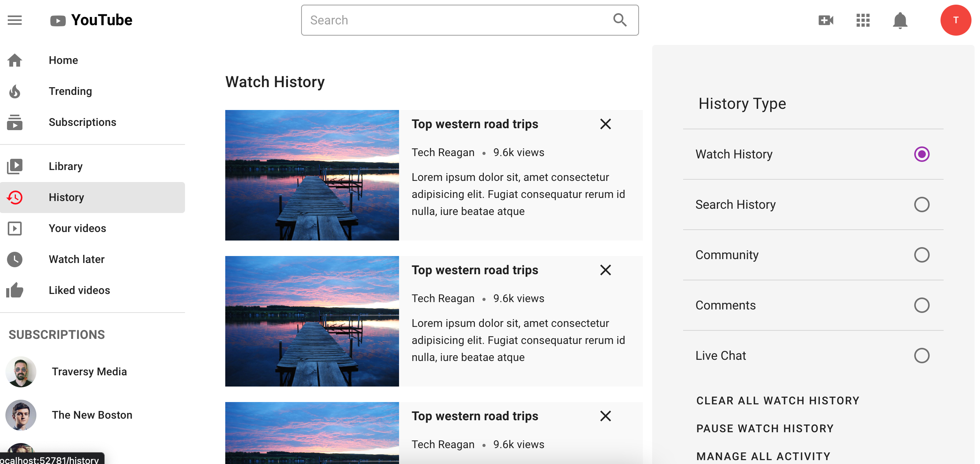Screen dimensions: 980x464
Task: Click the YouTube logo
Action: tap(91, 20)
